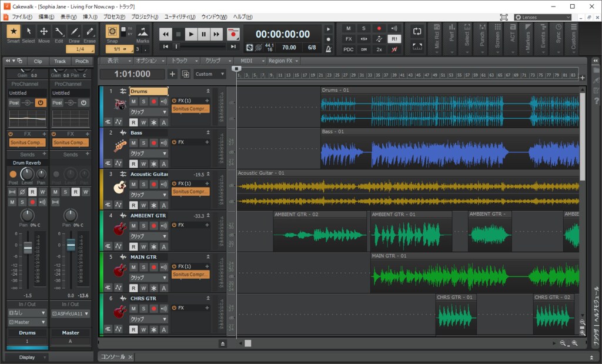
Task: Zoom in horizontally with magnifier icon
Action: click(575, 343)
